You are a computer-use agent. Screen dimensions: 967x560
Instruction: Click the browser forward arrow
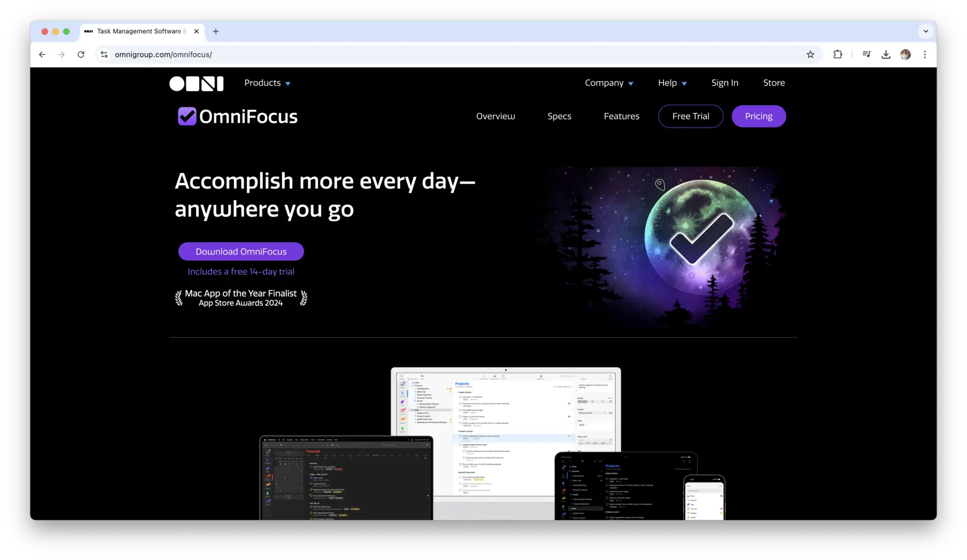point(62,54)
